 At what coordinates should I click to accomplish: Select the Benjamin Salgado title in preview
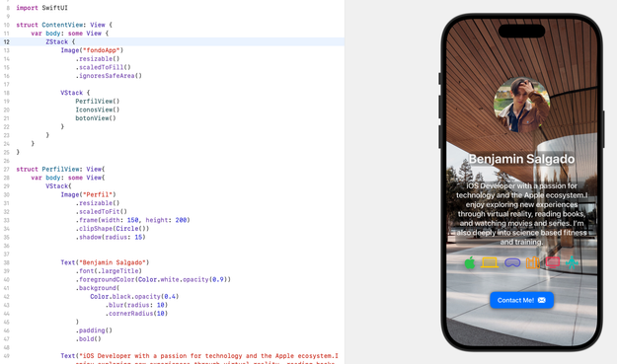click(522, 159)
